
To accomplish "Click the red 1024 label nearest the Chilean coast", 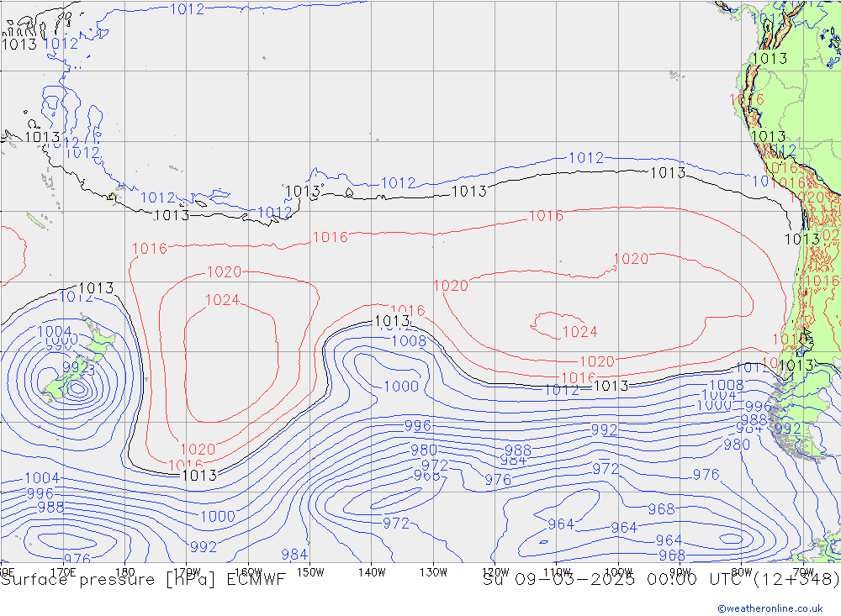I will [x=579, y=332].
